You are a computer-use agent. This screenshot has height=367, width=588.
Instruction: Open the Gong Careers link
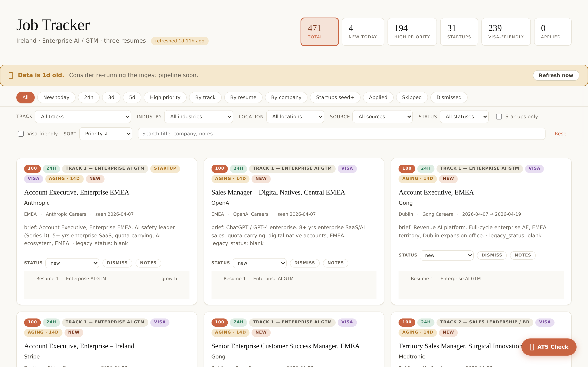pyautogui.click(x=437, y=214)
